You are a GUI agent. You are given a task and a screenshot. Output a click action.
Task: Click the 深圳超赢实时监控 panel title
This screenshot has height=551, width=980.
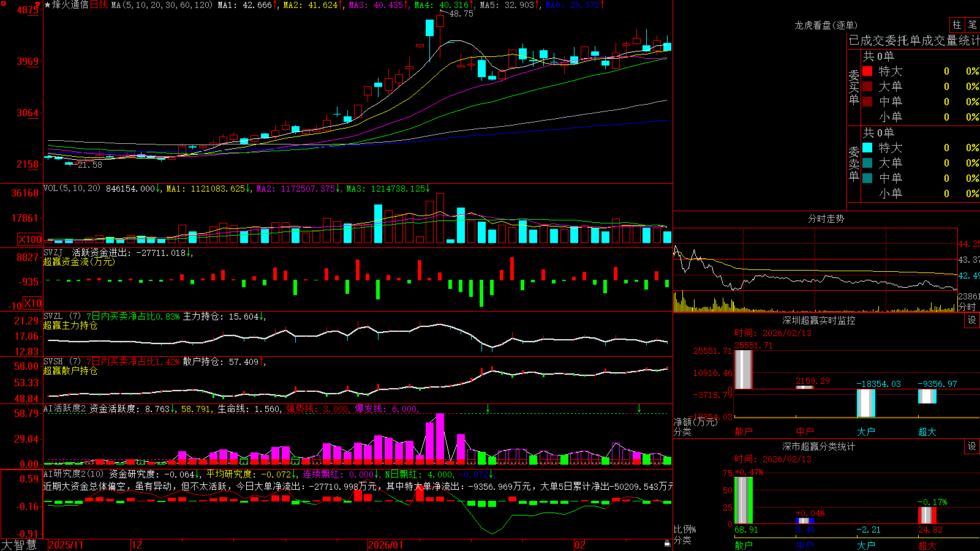[x=818, y=320]
